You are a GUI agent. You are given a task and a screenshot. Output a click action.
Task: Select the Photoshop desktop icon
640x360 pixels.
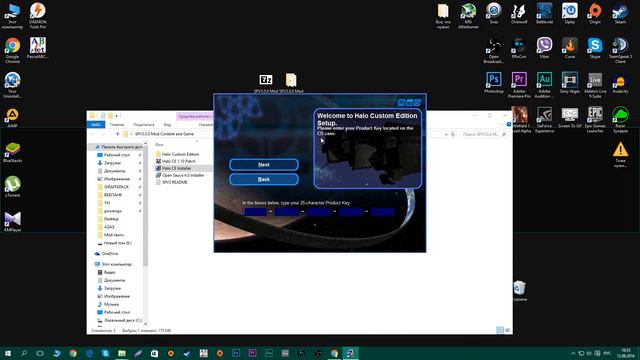pyautogui.click(x=493, y=83)
